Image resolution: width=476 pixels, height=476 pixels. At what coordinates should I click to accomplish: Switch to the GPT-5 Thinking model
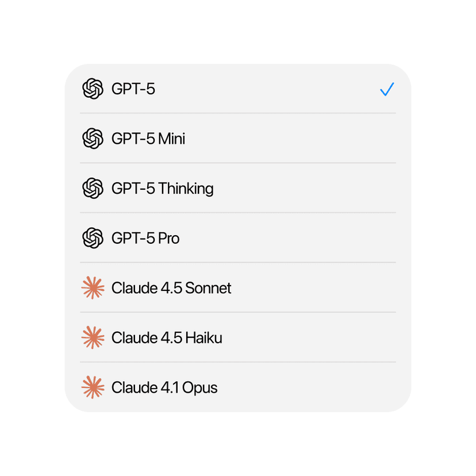(x=163, y=189)
